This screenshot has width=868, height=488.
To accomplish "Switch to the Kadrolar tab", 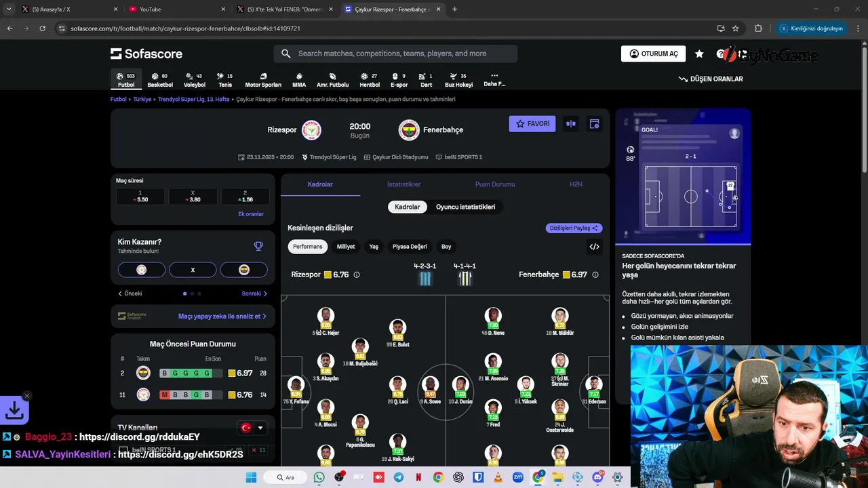I will 320,184.
